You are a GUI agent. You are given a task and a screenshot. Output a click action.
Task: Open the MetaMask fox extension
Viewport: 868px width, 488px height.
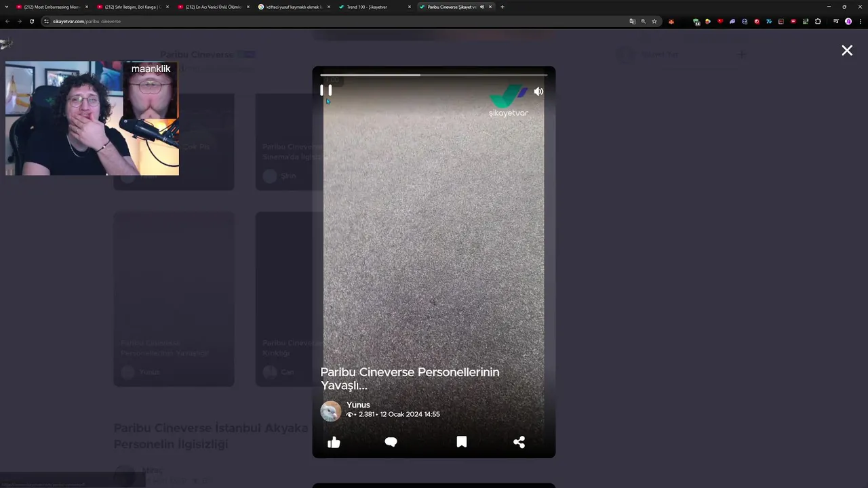[x=671, y=21]
